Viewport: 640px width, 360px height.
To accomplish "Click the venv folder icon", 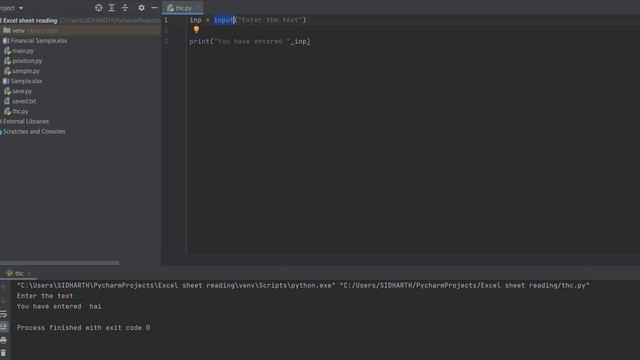I will pos(7,31).
